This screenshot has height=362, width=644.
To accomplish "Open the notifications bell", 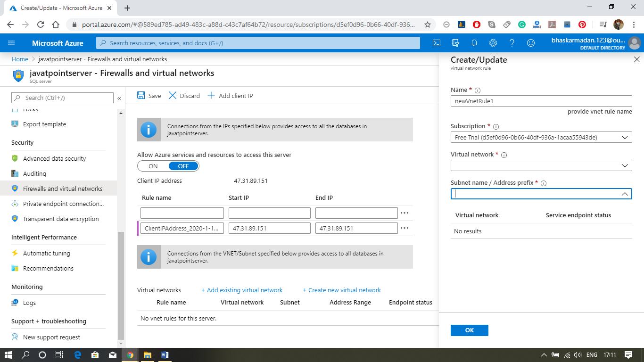I will (x=474, y=43).
